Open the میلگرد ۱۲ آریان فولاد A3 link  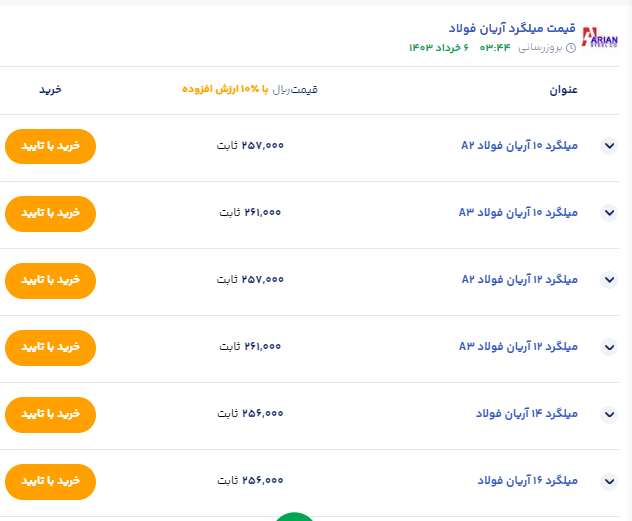[x=519, y=347]
